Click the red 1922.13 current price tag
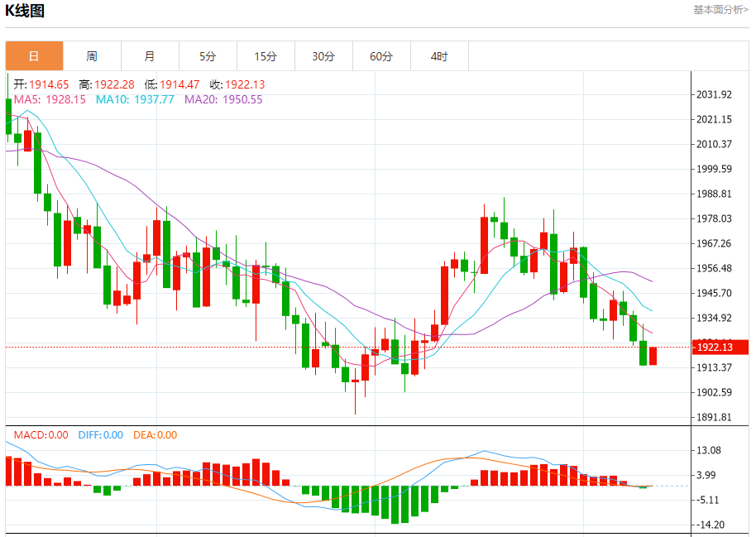 720,347
